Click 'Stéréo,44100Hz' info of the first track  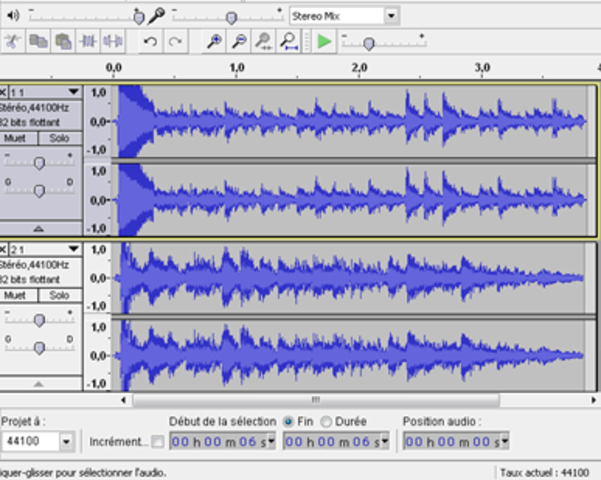coord(34,108)
